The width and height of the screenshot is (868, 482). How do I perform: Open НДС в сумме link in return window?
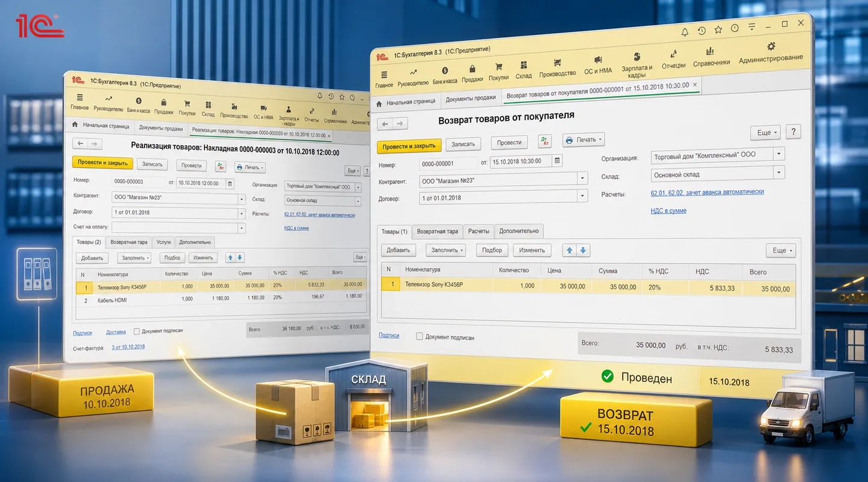(x=668, y=211)
